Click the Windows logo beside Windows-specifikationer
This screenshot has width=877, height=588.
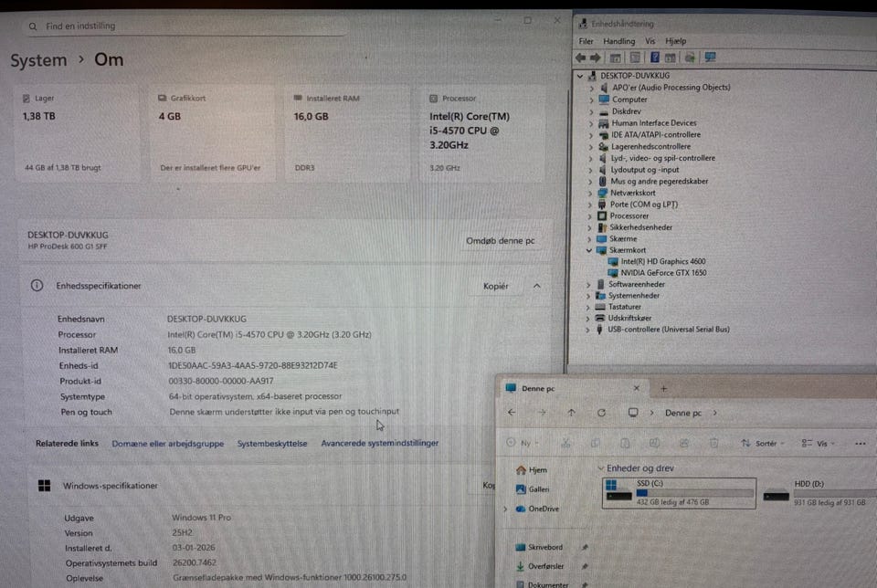tap(45, 486)
